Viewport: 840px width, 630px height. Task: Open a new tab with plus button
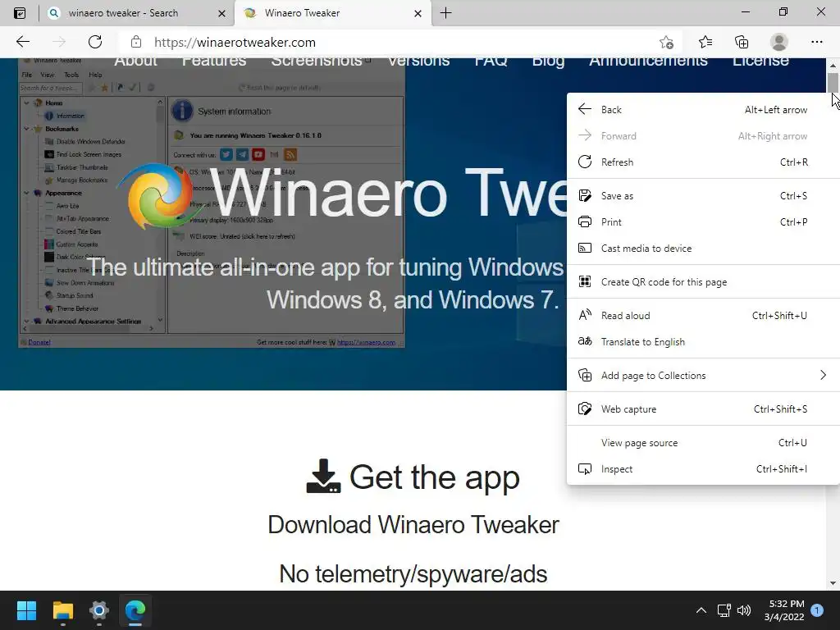(x=445, y=13)
